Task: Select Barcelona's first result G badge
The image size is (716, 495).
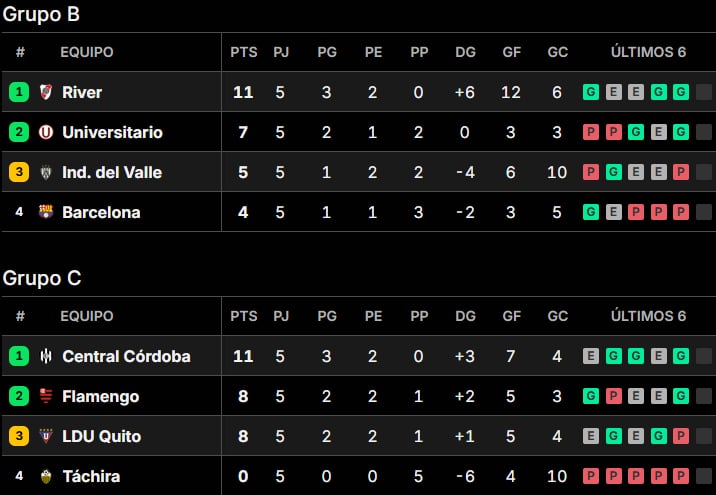Action: 591,212
